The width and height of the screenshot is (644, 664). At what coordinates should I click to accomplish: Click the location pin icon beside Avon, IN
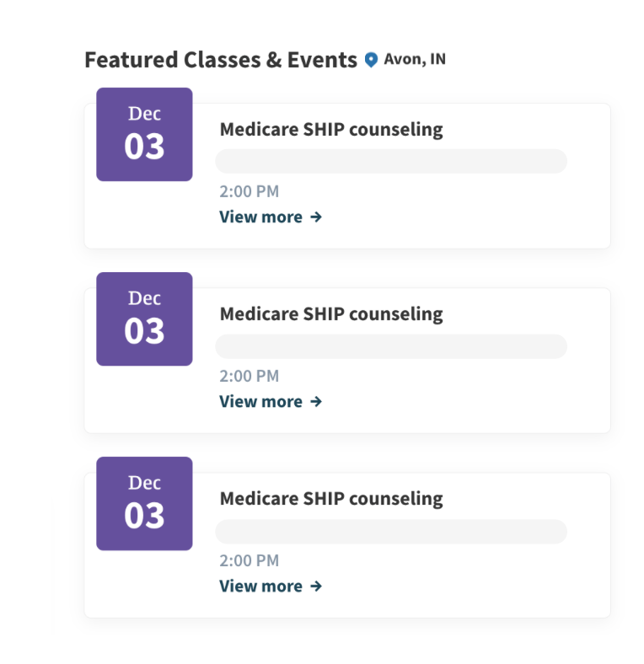(x=371, y=61)
